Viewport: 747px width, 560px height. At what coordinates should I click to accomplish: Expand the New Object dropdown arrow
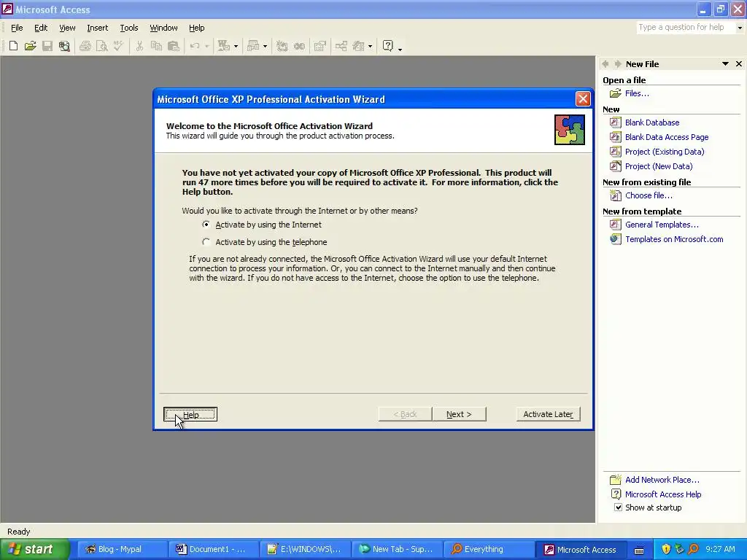coord(370,46)
